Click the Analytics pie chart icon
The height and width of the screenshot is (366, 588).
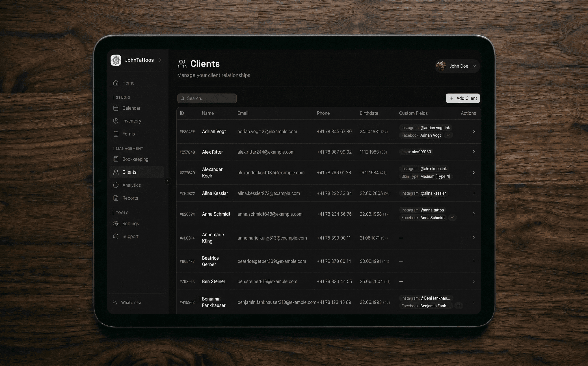pyautogui.click(x=116, y=185)
